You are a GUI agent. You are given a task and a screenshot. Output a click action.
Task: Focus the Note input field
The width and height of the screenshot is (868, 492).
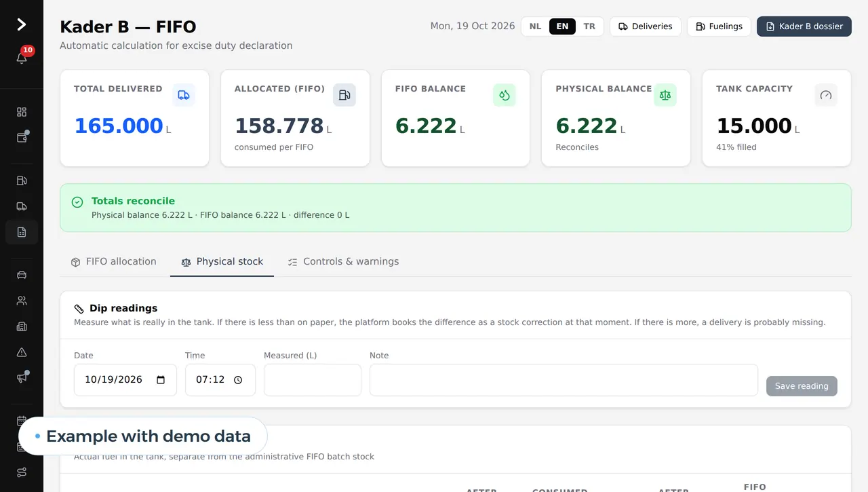click(564, 380)
